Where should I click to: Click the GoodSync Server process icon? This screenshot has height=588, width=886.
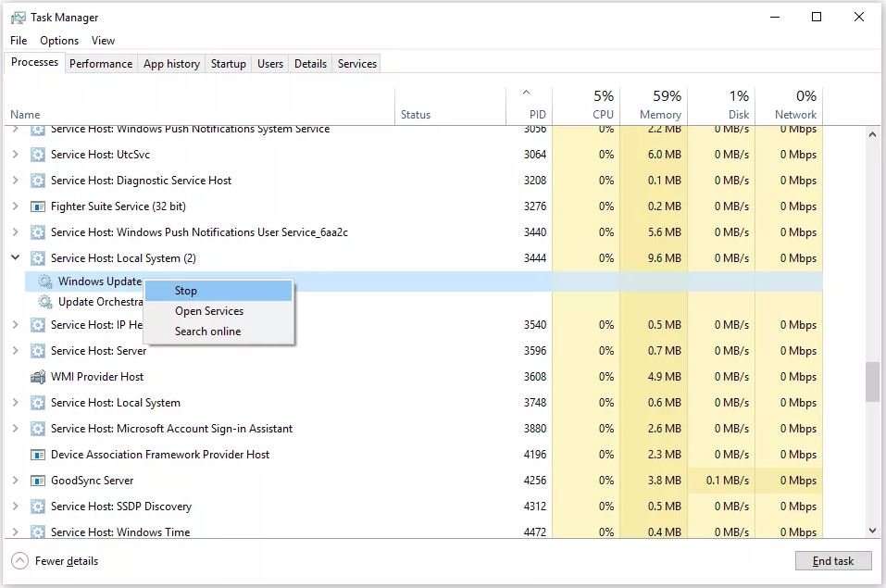pyautogui.click(x=38, y=481)
